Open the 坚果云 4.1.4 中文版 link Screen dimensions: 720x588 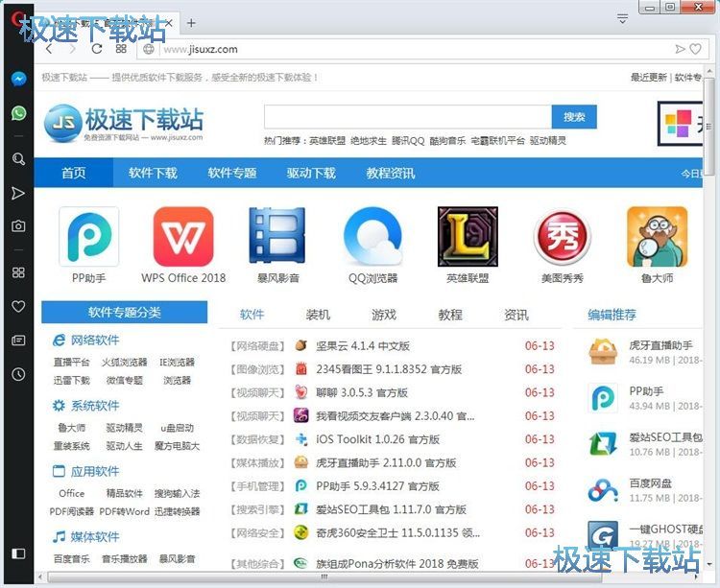tap(363, 346)
